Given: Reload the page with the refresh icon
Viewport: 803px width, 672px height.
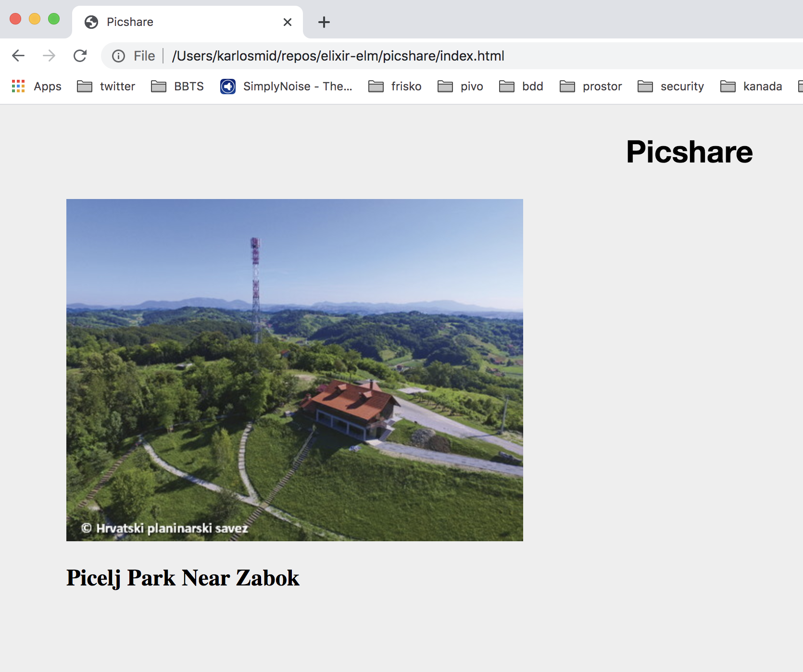Looking at the screenshot, I should click(80, 56).
